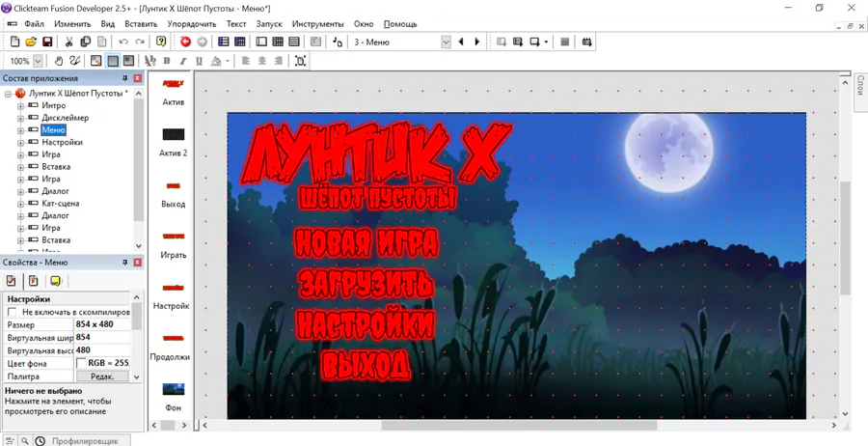Click the frame editor vertical scrollbar thumb
The image size is (868, 446).
pyautogui.click(x=845, y=237)
